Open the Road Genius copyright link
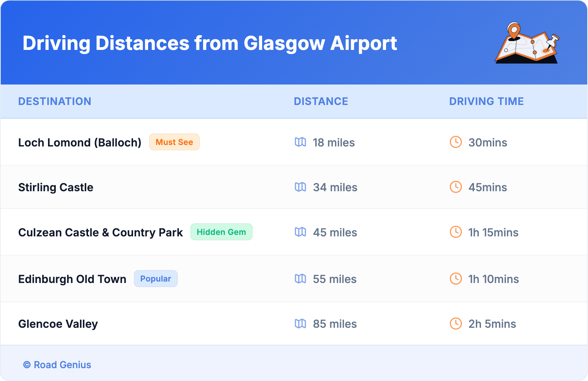The image size is (588, 381). [57, 365]
